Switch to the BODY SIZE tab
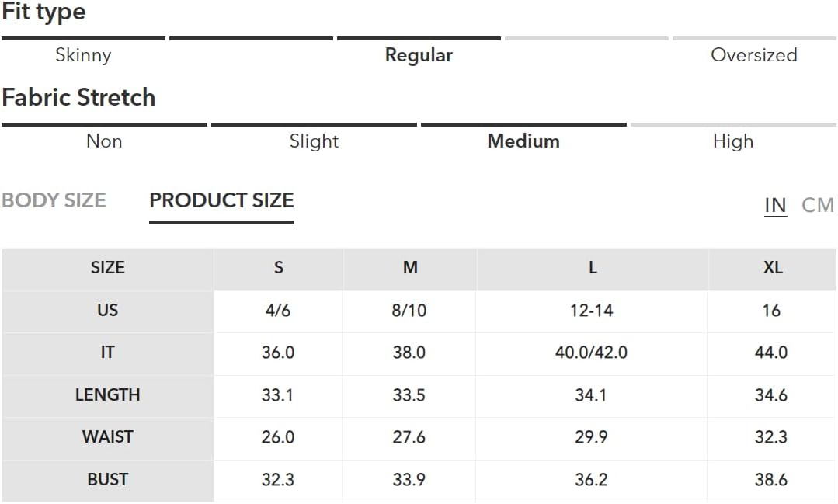 coord(54,200)
